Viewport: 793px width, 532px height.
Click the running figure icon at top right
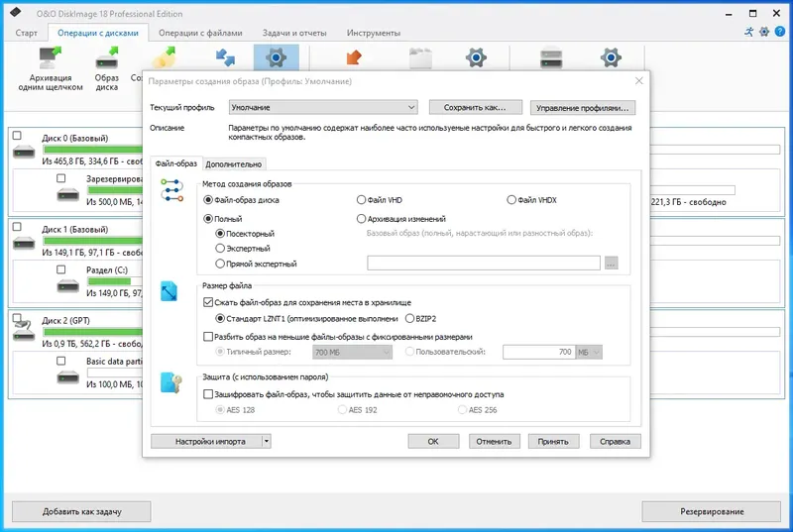pyautogui.click(x=749, y=32)
